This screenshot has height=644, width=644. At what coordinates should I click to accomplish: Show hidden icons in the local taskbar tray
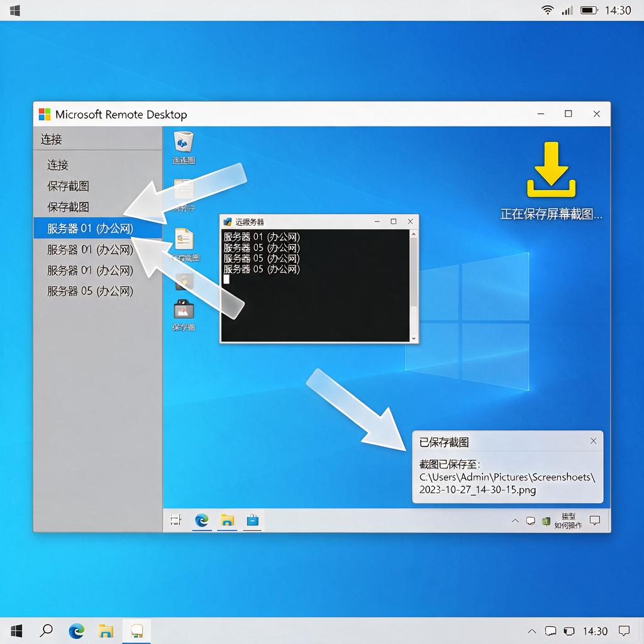click(532, 631)
